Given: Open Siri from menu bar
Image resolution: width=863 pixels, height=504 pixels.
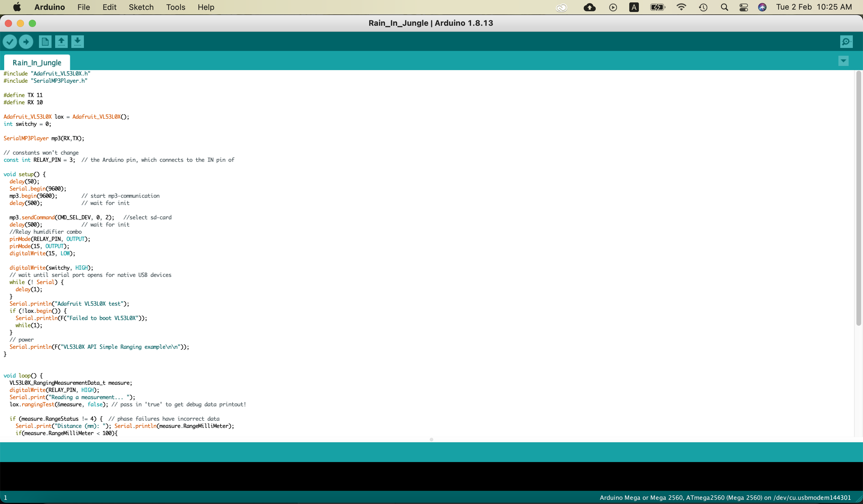Looking at the screenshot, I should pos(762,7).
